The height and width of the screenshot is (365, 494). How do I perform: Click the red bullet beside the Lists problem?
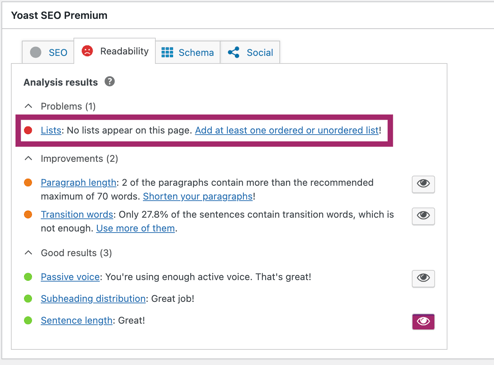28,130
